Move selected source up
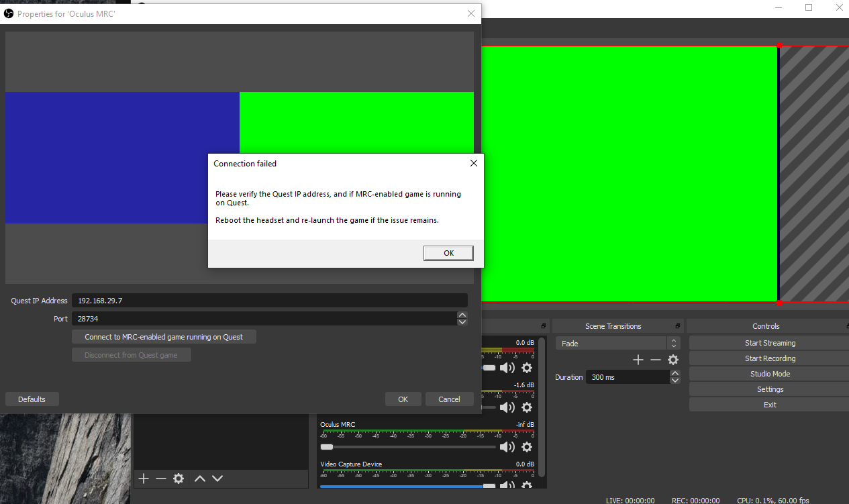 199,478
